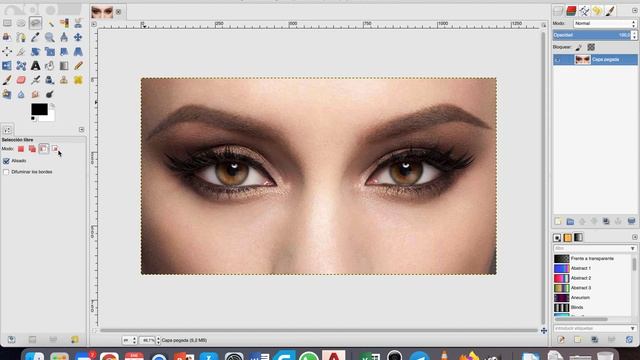Select the Free Select lasso tool
Viewport: 640px width, 360px height.
coord(36,23)
